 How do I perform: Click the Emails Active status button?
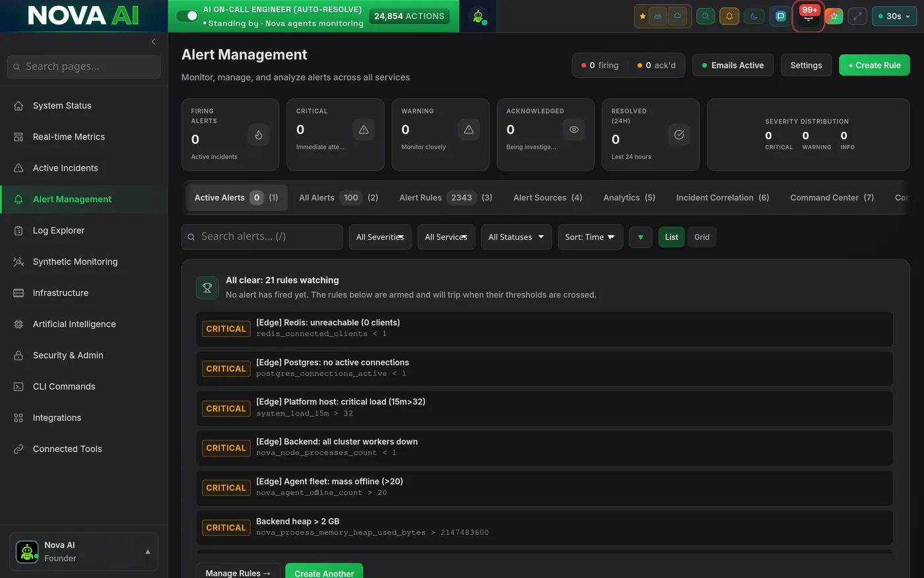pyautogui.click(x=733, y=65)
